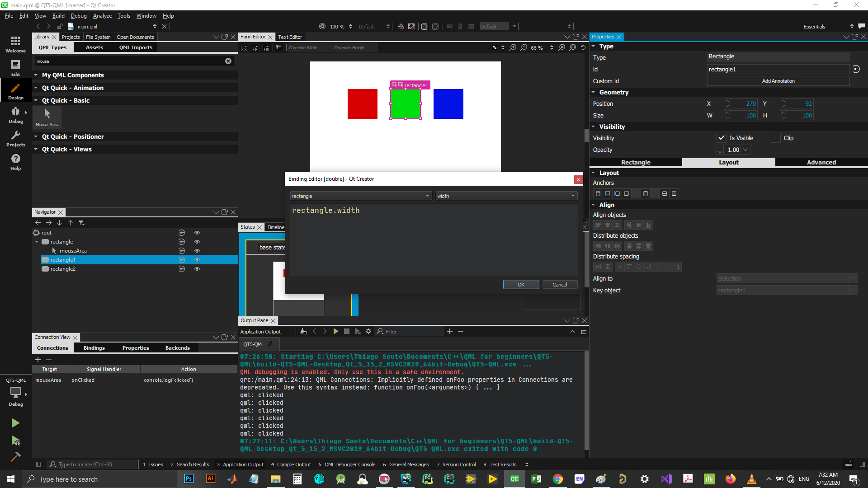Collapse the Visibility properties section
The image size is (868, 488).
pos(594,127)
